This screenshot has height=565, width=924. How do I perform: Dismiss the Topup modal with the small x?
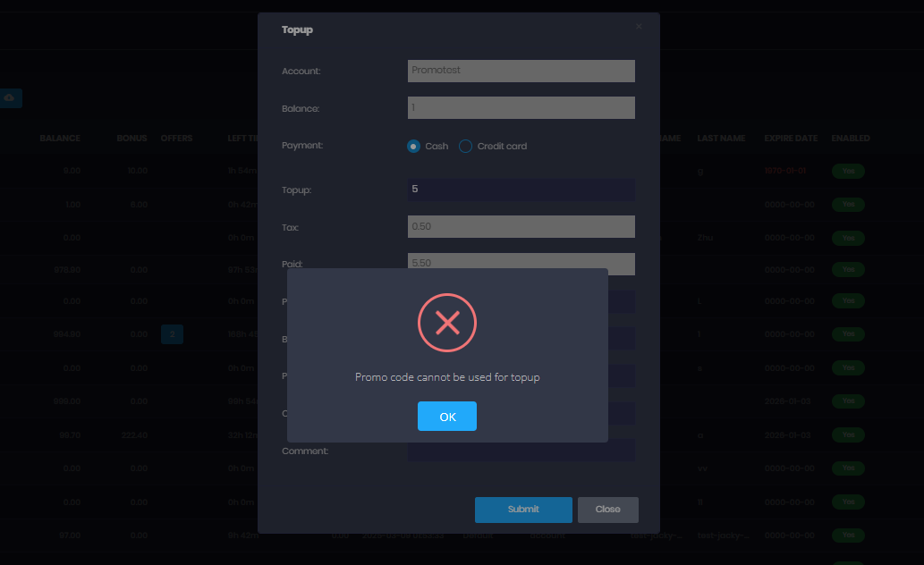639,26
